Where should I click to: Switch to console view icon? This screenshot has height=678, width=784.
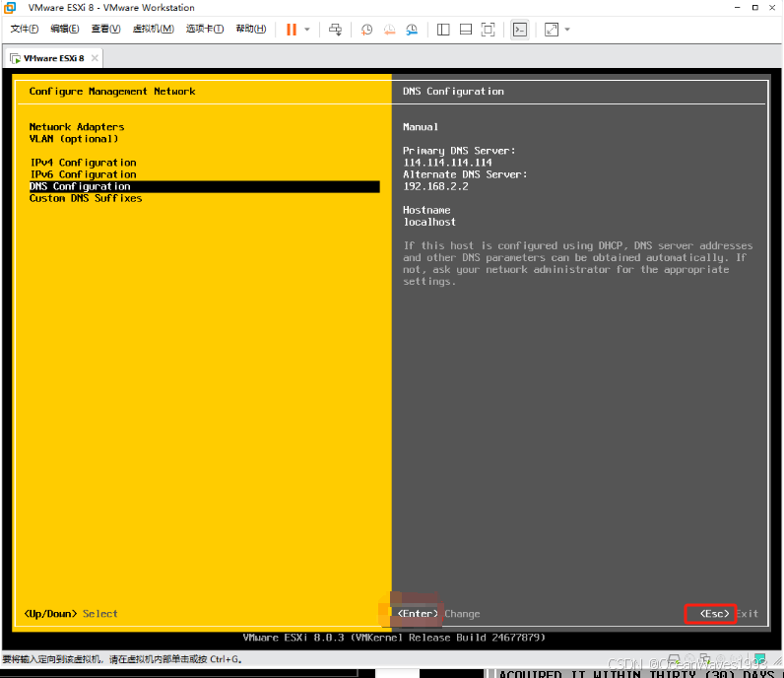tap(520, 30)
